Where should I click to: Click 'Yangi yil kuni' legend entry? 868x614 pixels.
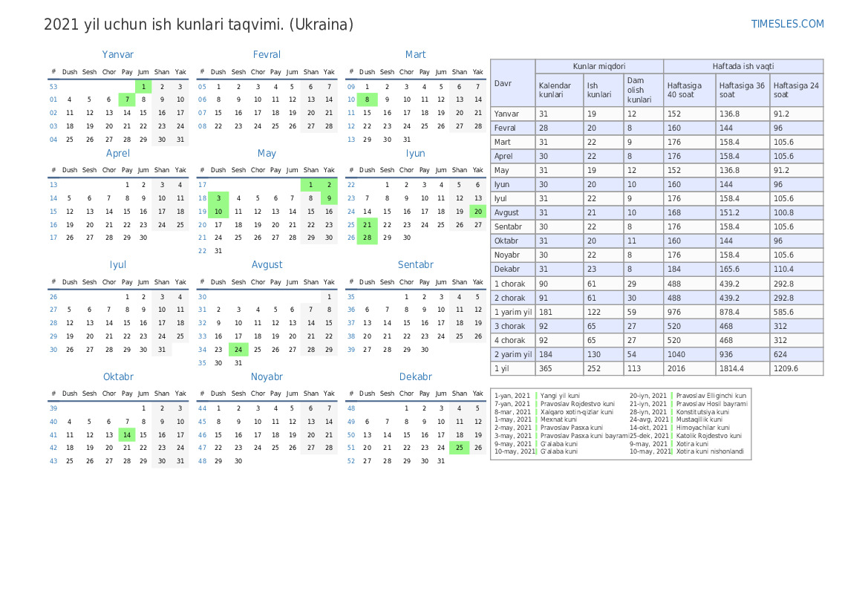[561, 396]
